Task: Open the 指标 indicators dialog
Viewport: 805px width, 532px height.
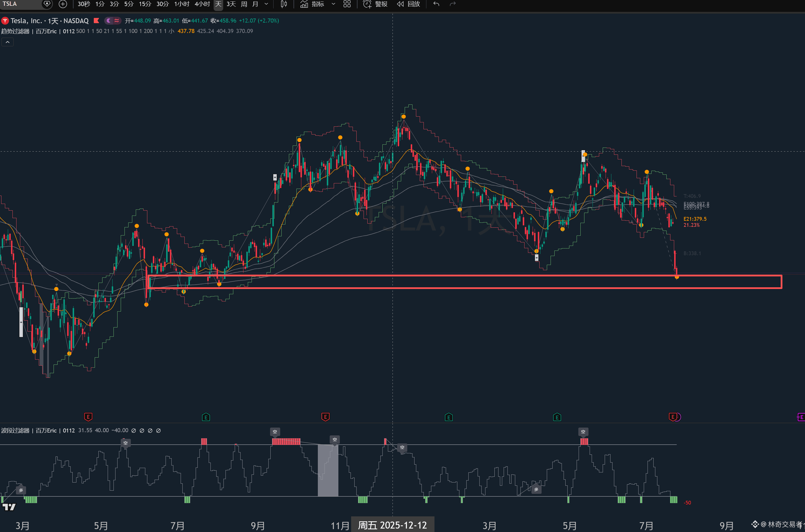Action: coord(312,4)
